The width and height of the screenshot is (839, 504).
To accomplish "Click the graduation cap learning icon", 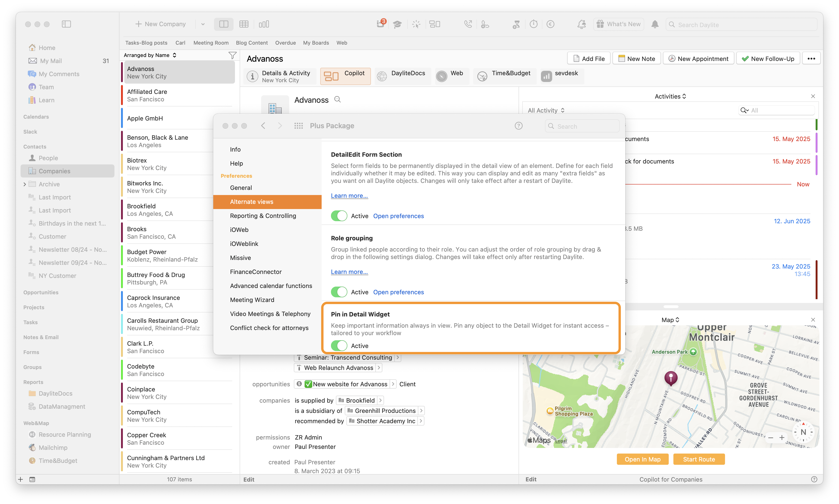I will [397, 24].
